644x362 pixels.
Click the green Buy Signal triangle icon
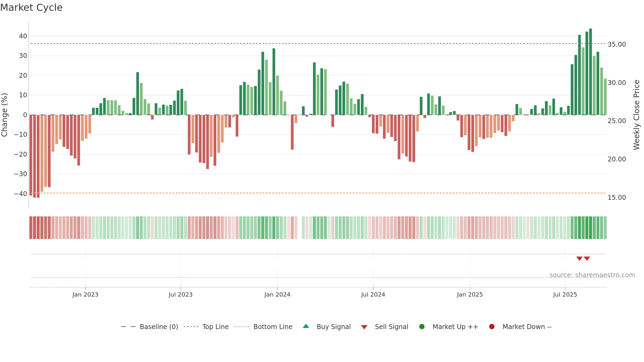point(306,326)
